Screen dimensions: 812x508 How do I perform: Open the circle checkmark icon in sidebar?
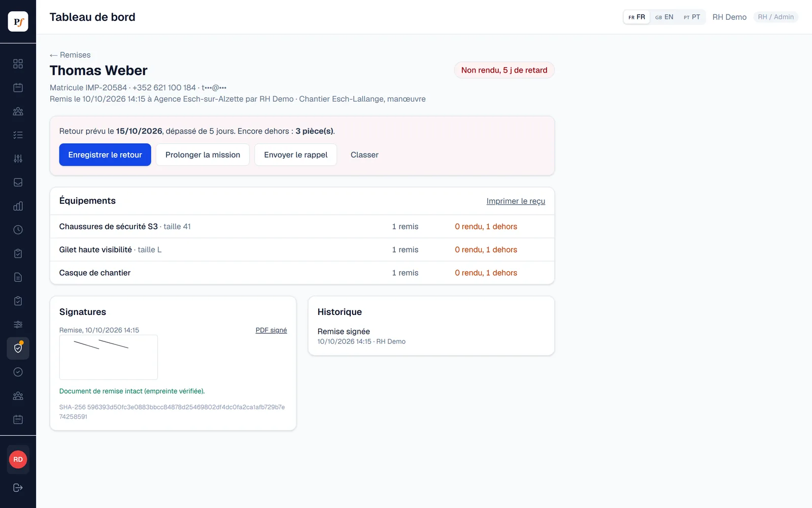(18, 372)
